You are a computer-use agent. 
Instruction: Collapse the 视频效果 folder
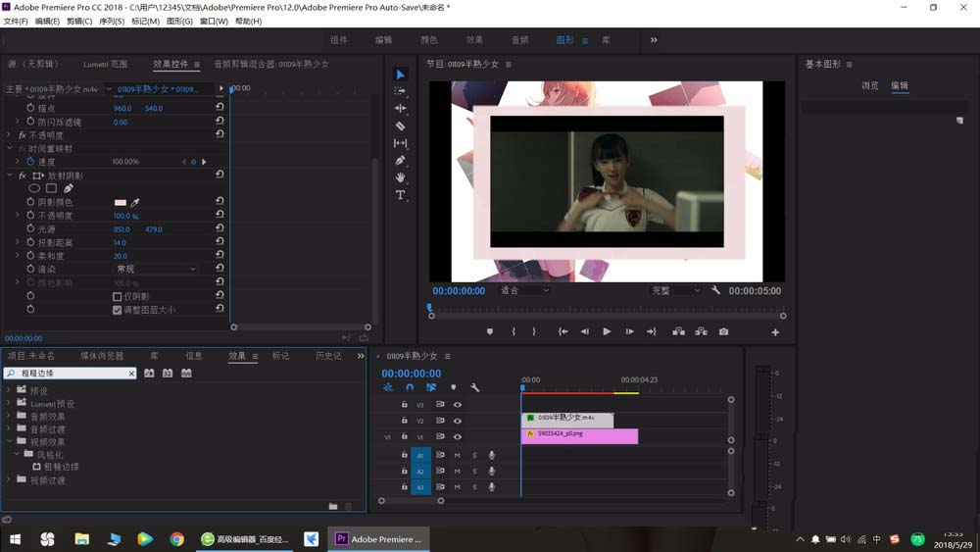pyautogui.click(x=9, y=441)
